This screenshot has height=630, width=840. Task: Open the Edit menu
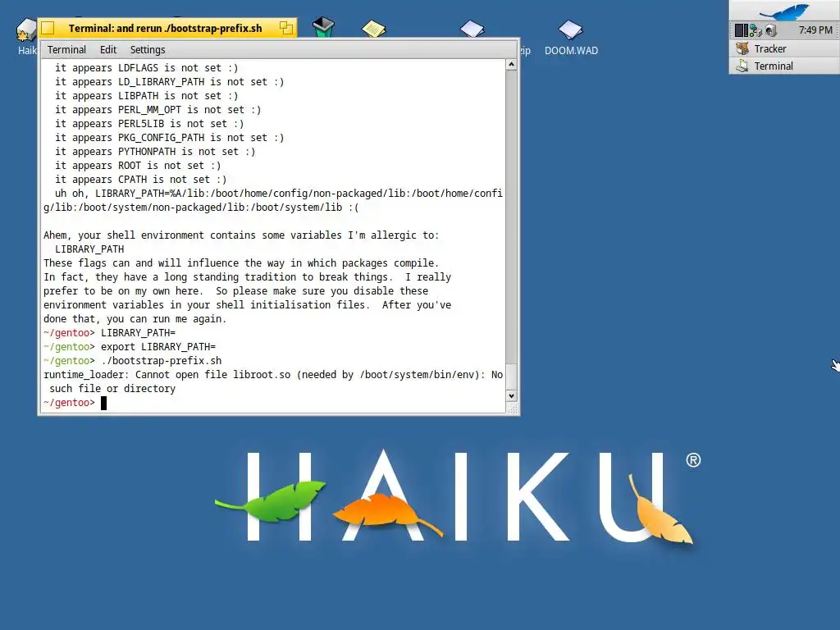click(107, 50)
